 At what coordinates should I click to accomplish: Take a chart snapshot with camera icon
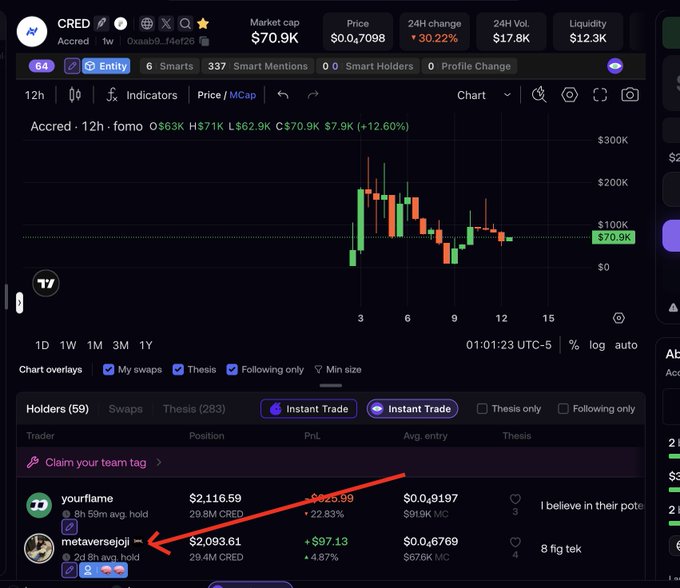630,95
